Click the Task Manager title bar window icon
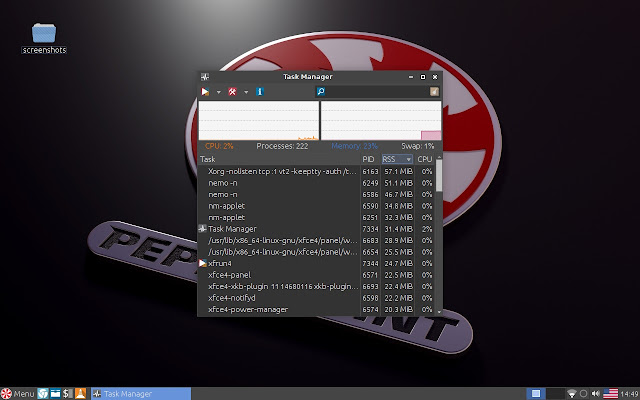640x400 pixels. (x=205, y=77)
